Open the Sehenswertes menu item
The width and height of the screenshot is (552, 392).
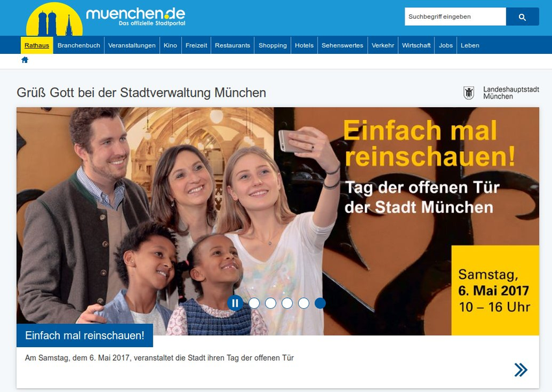[x=342, y=45]
